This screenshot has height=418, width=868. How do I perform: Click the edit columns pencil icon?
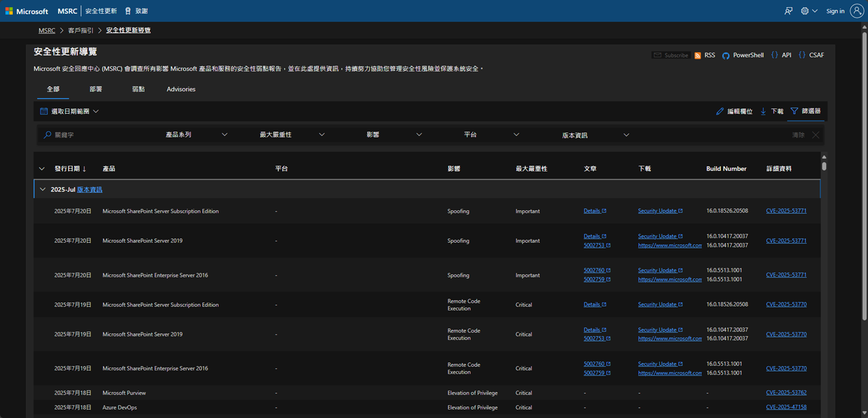coord(720,111)
